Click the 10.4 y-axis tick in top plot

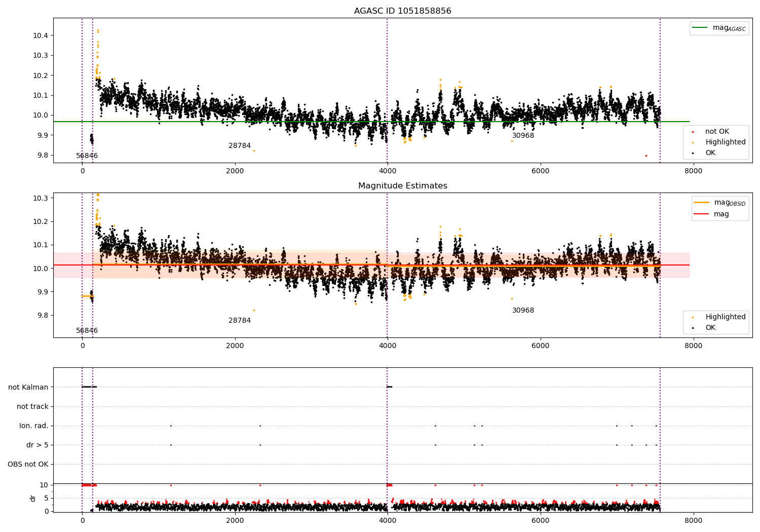(x=41, y=35)
